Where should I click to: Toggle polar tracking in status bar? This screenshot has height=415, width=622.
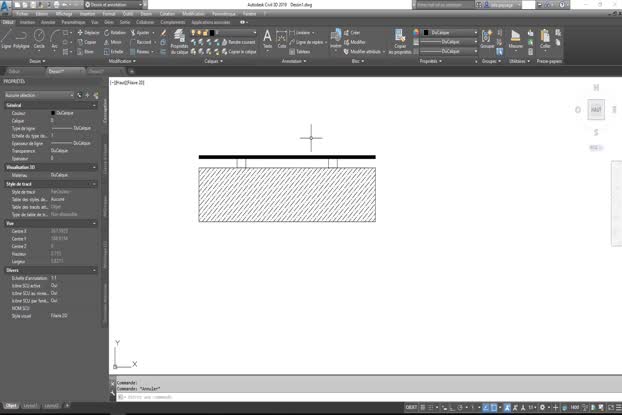460,407
